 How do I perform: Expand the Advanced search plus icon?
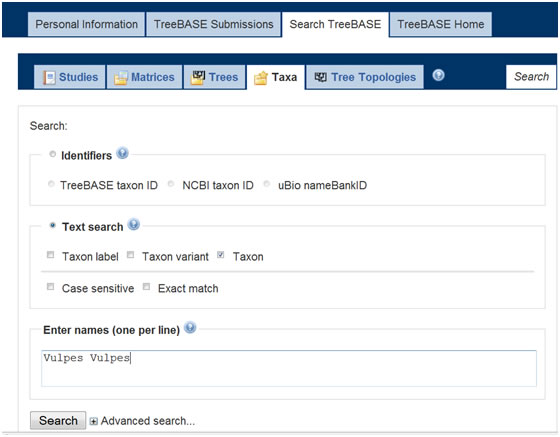94,422
